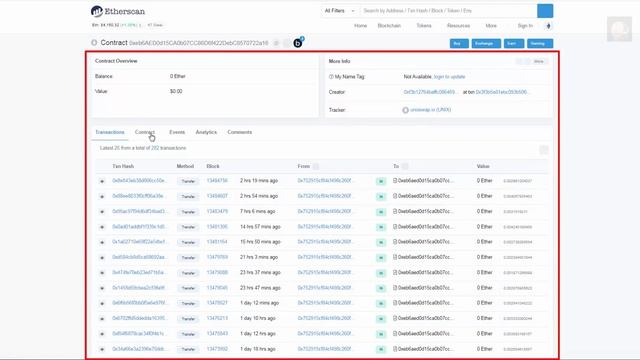Click the blue search button
The image size is (640, 360).
click(x=545, y=11)
